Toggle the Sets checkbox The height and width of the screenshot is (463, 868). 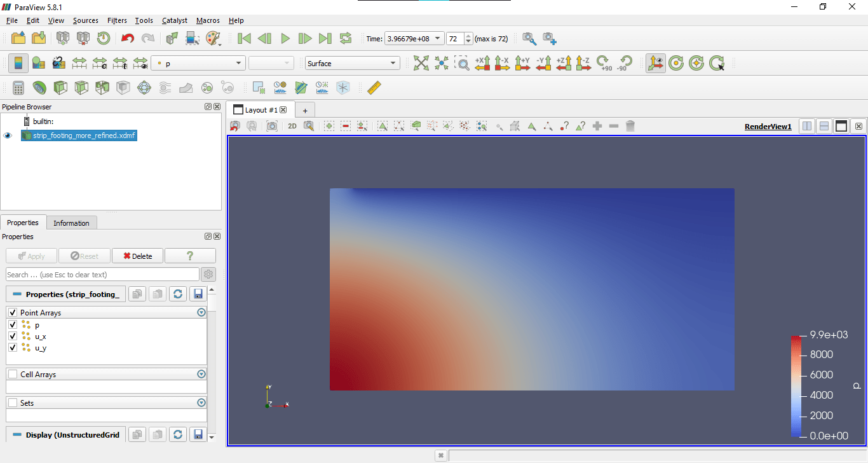(x=12, y=403)
